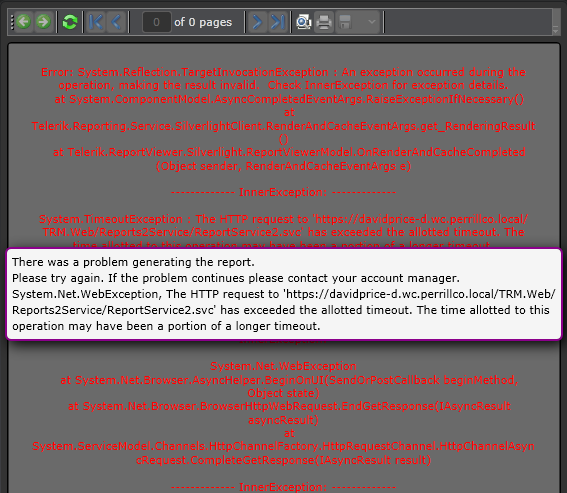The image size is (567, 493).
Task: Refresh the report with green arrows icon
Action: point(70,22)
